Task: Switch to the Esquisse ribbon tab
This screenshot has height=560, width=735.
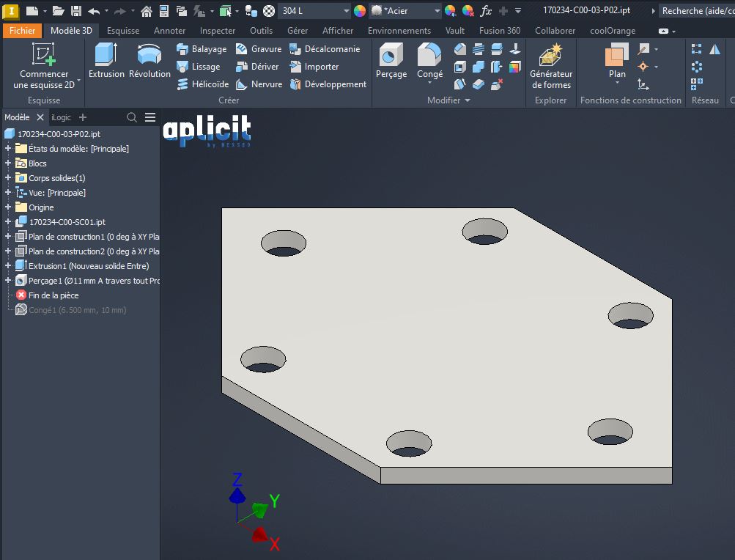Action: 122,31
